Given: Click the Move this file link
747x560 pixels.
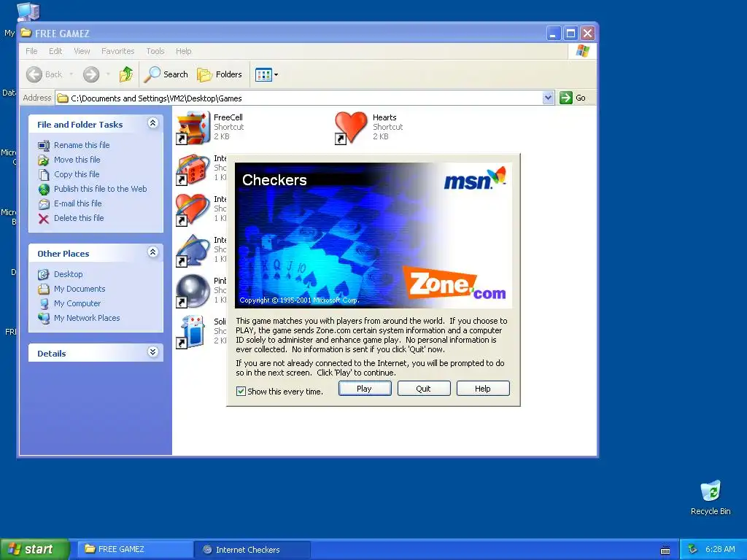Looking at the screenshot, I should pos(77,160).
